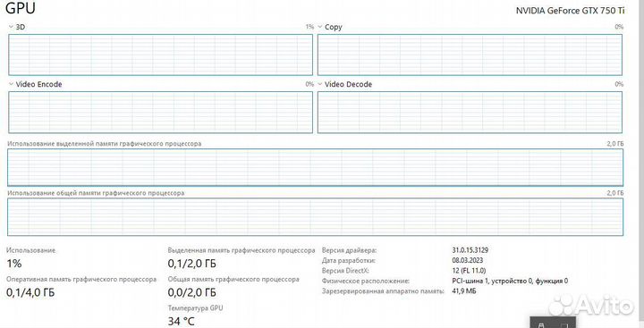
Task: Click the dedicated GPU memory usage graph
Action: (315, 167)
